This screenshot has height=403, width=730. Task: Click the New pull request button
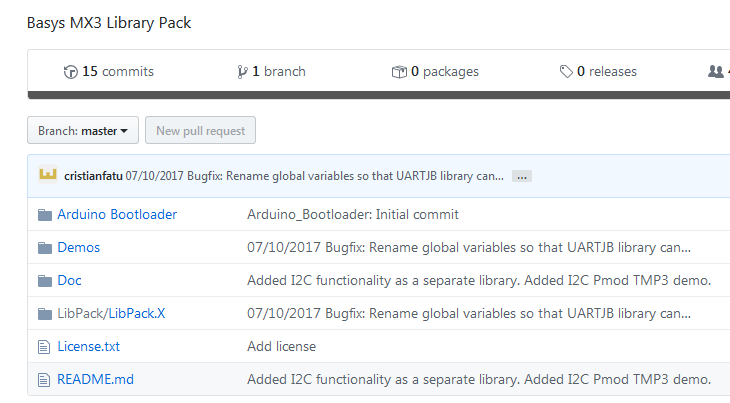201,131
